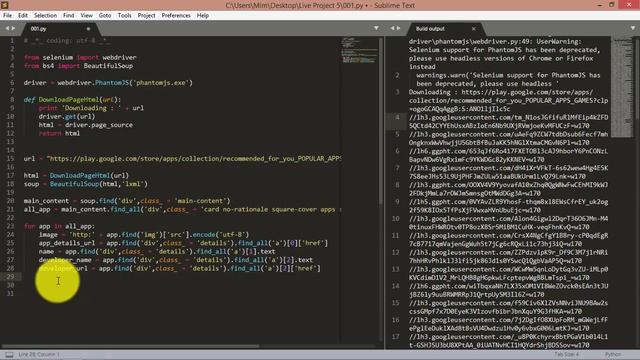The width and height of the screenshot is (640, 360).
Task: Open the Edit menu
Action: (23, 16)
